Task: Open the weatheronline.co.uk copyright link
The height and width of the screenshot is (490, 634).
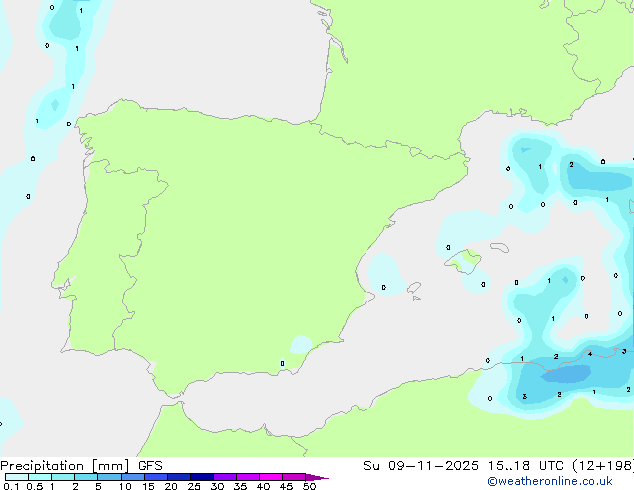Action: [550, 481]
